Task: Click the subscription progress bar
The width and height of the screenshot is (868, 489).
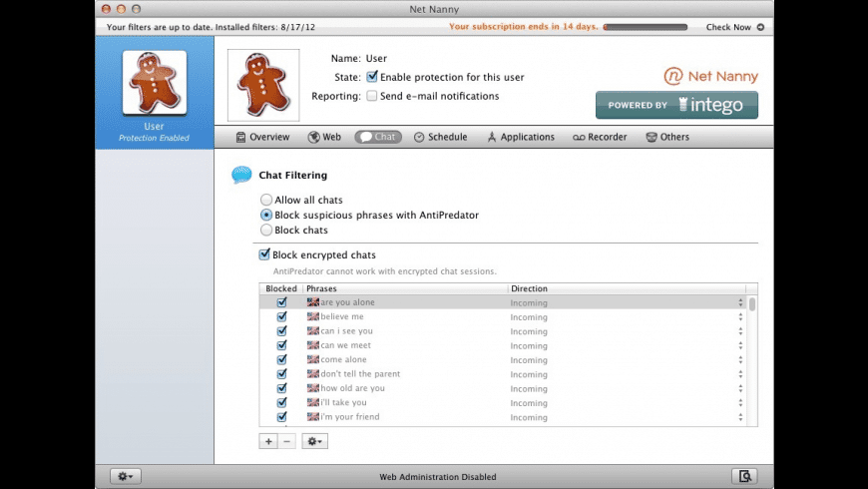Action: (x=646, y=27)
